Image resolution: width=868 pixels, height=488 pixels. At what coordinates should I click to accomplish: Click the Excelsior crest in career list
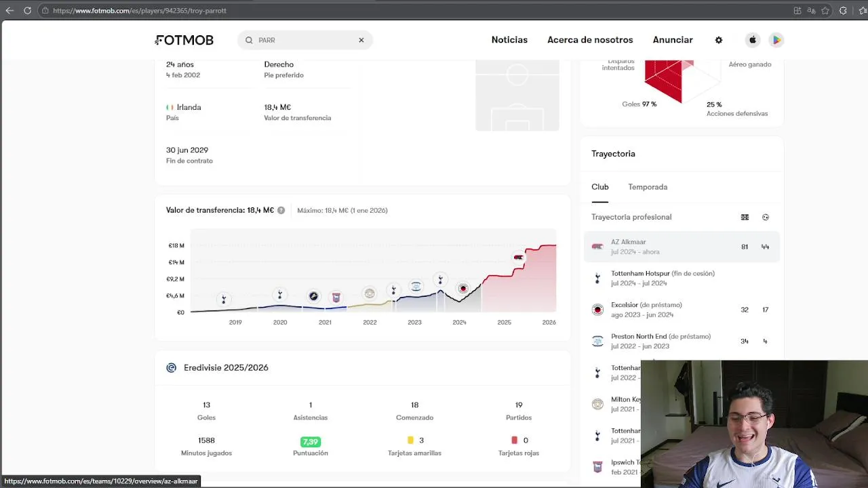[x=597, y=310]
